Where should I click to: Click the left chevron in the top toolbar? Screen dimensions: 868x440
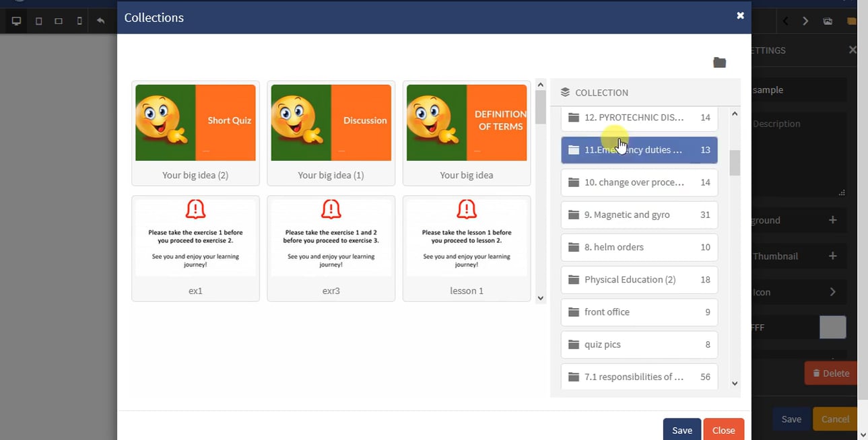click(785, 21)
